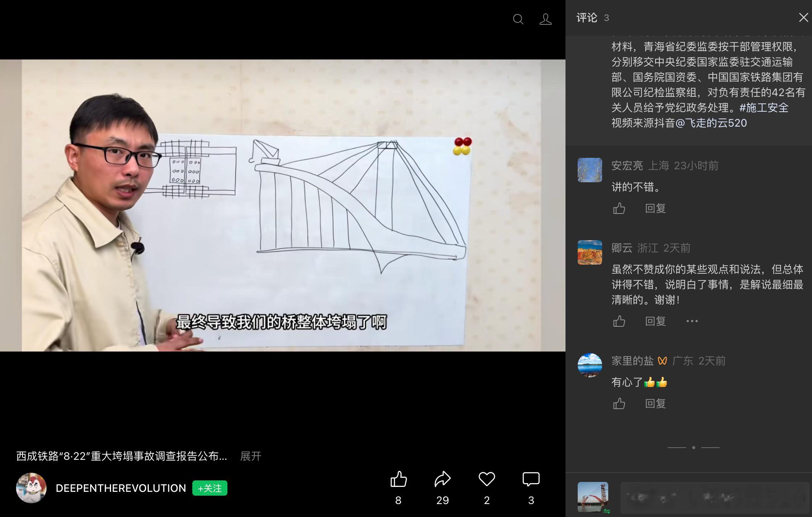Reply to 家里的盐's comment
Image resolution: width=812 pixels, height=517 pixels.
[655, 404]
